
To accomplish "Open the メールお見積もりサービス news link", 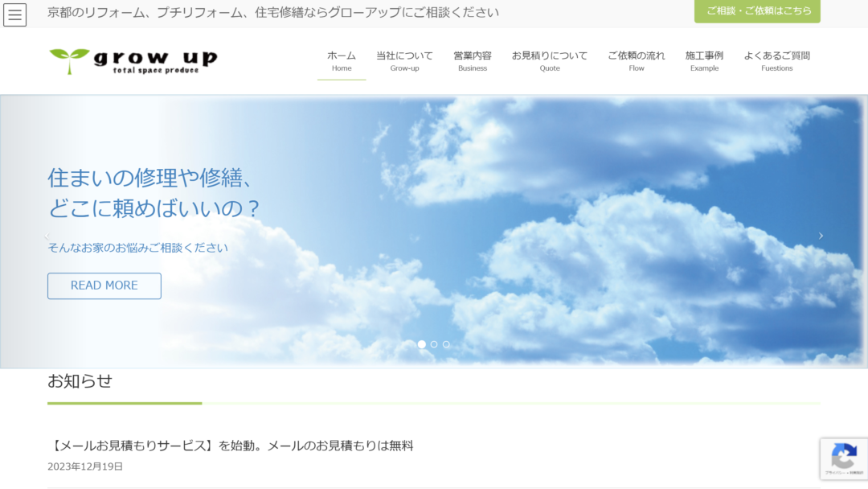I will [x=231, y=446].
